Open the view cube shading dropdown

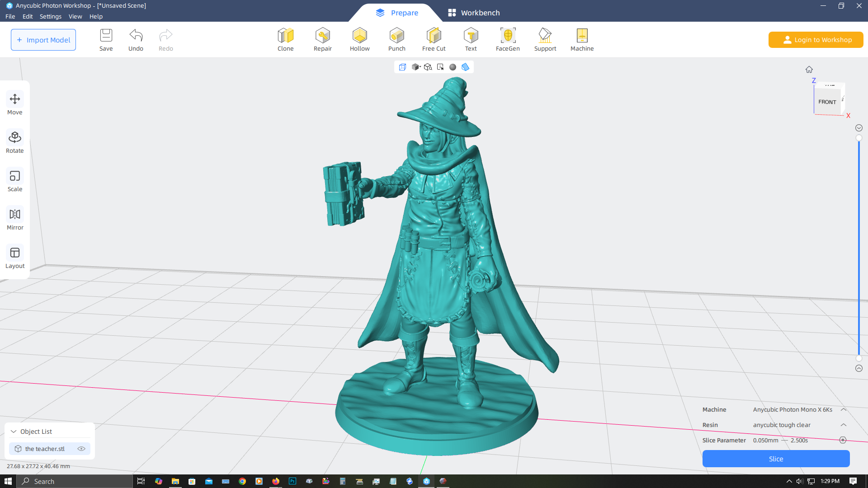click(416, 67)
